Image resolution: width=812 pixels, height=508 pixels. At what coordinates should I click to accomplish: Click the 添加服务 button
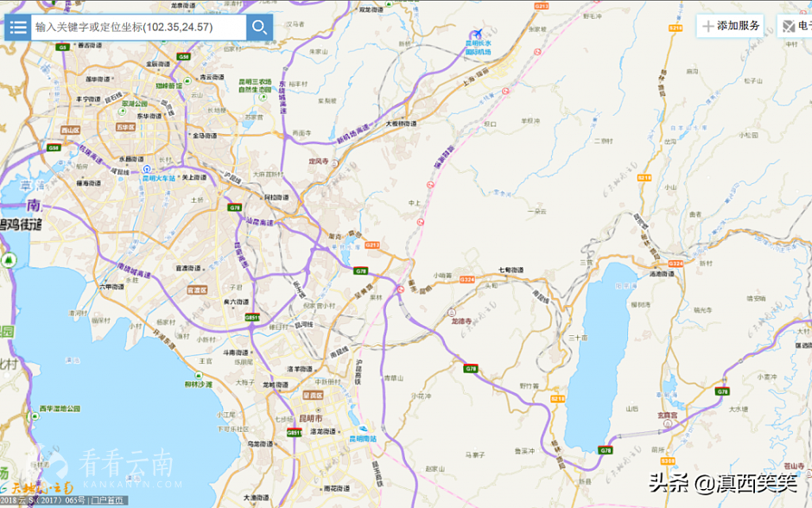pyautogui.click(x=730, y=26)
